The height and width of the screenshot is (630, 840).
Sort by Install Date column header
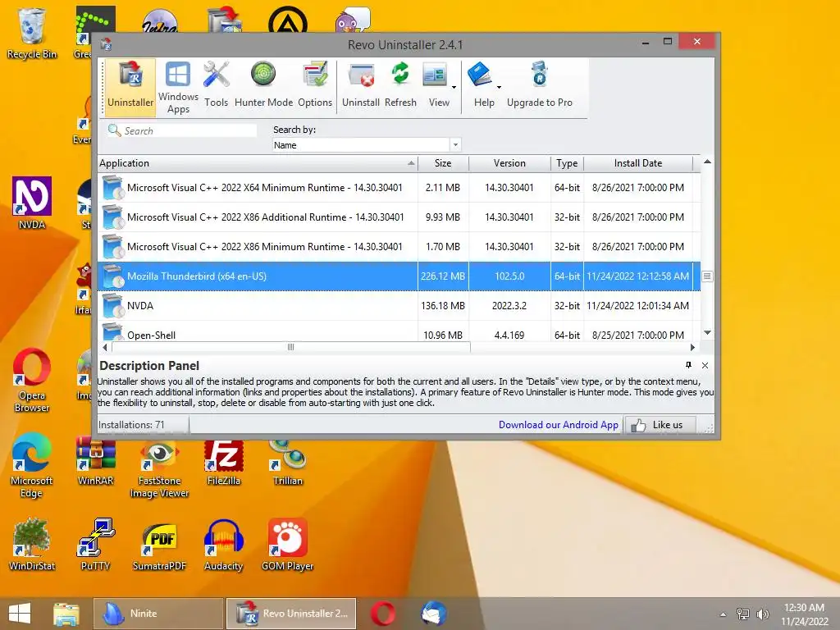coord(638,163)
